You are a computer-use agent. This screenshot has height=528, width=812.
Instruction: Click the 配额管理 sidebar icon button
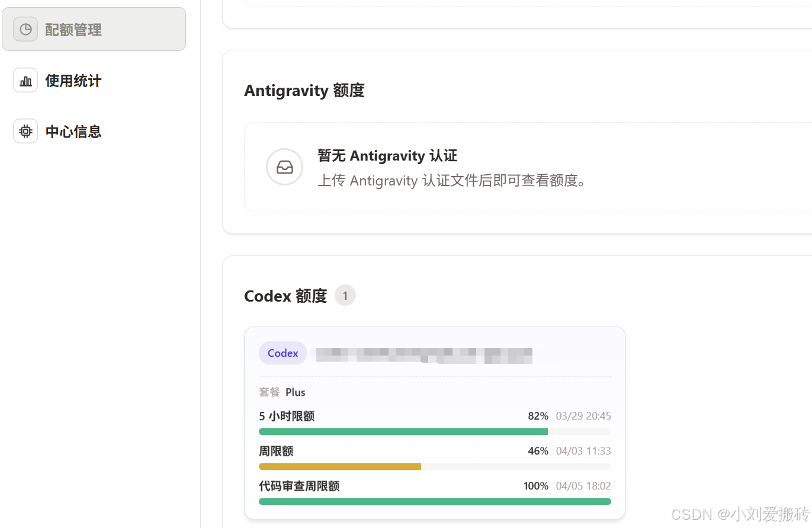[25, 28]
